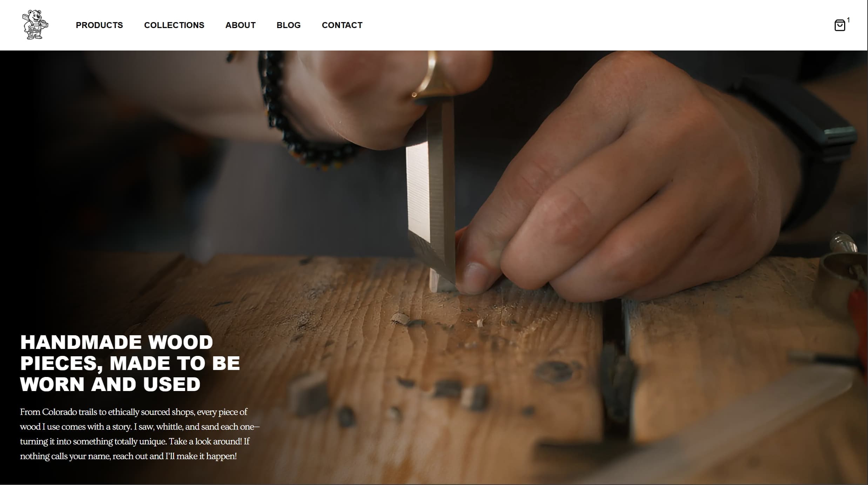868x485 pixels.
Task: Click the Colorado trails intro paragraph
Action: coord(140,434)
